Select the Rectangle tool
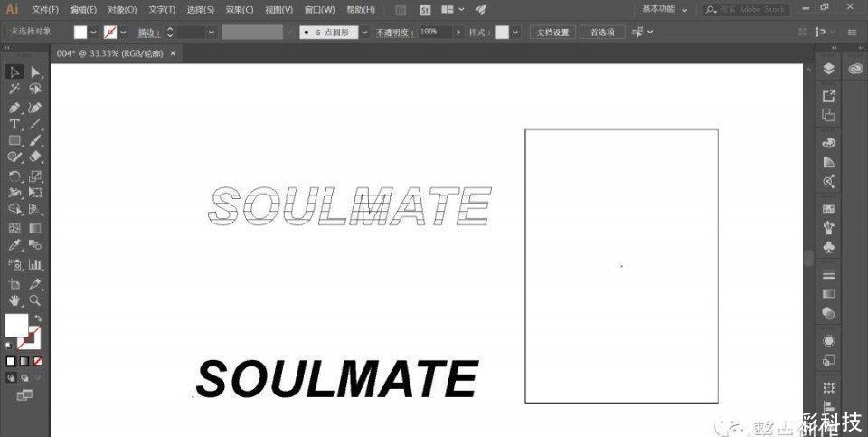 click(14, 141)
